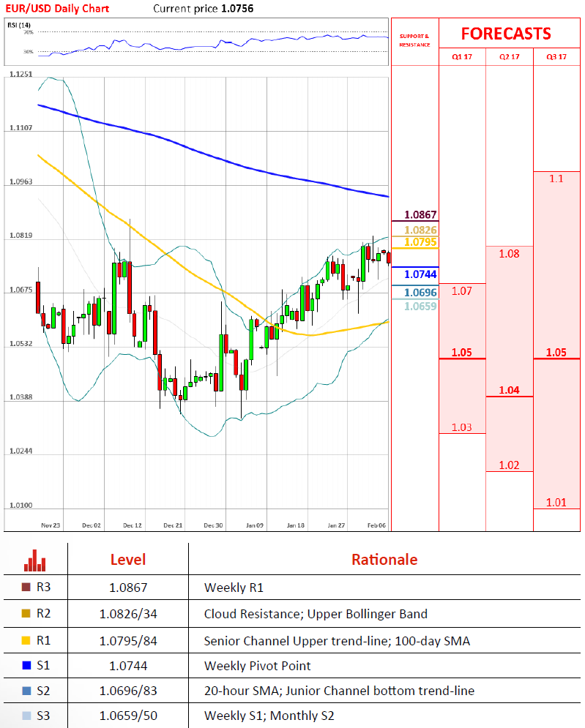Click the 1.0744 support level label
Viewport: 585px width, 728px height.
coord(420,274)
